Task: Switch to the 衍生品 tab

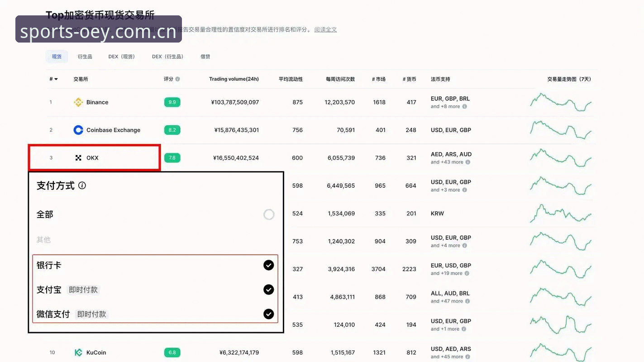Action: pyautogui.click(x=85, y=57)
